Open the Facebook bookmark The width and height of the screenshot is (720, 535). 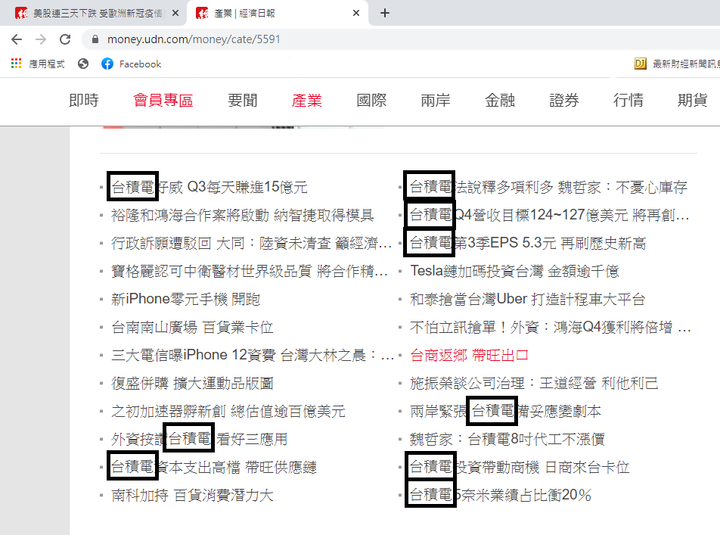131,64
